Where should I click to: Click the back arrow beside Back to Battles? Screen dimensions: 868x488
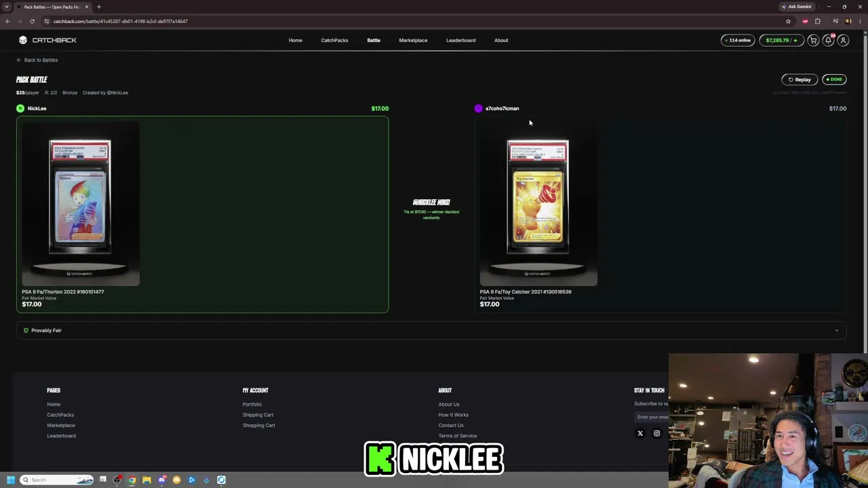pos(19,60)
